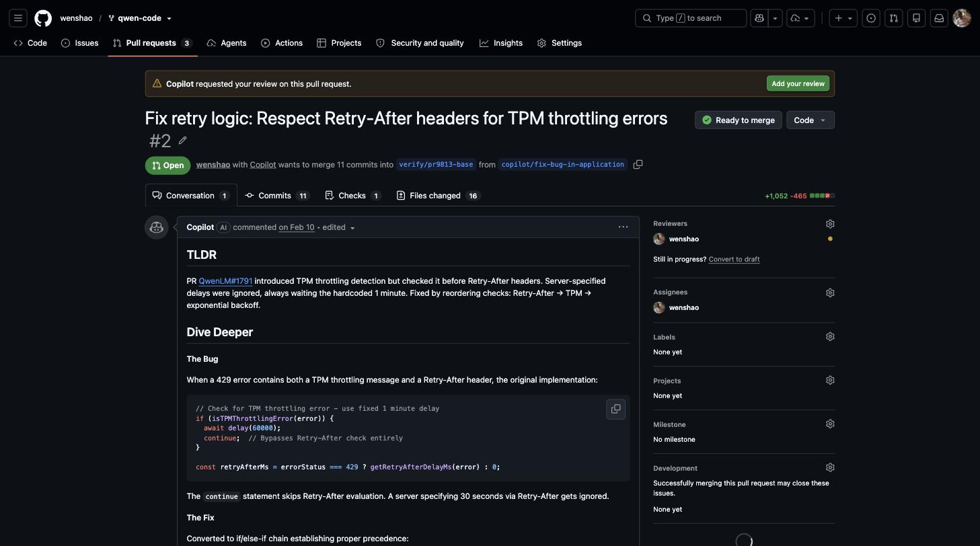The height and width of the screenshot is (546, 980).
Task: Open the repository Settings tab
Action: point(560,43)
